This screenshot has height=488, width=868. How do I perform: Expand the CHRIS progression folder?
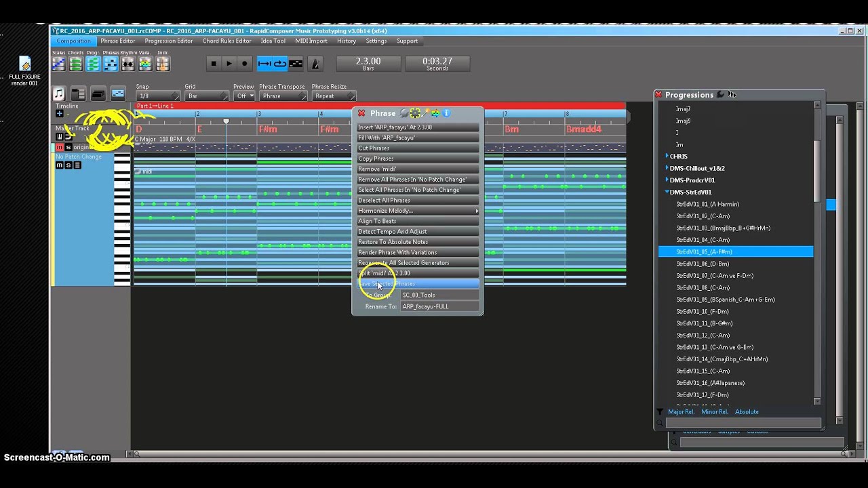(x=667, y=157)
